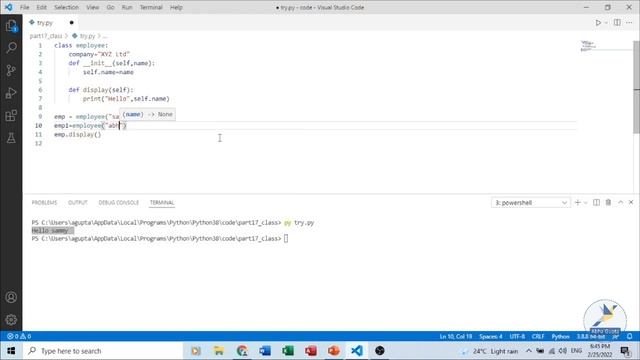Viewport: 640px width, 360px height.
Task: Click the taskbar search box
Action: pyautogui.click(x=102, y=351)
